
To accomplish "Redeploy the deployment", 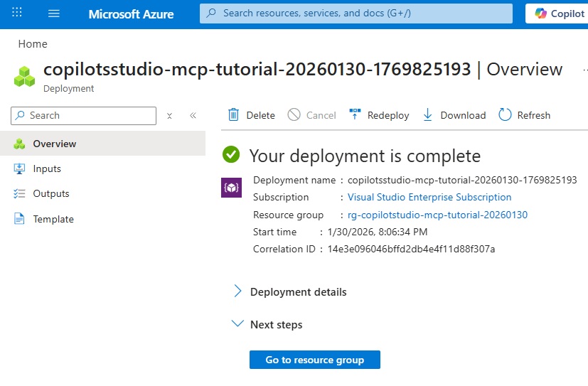I will pyautogui.click(x=379, y=115).
